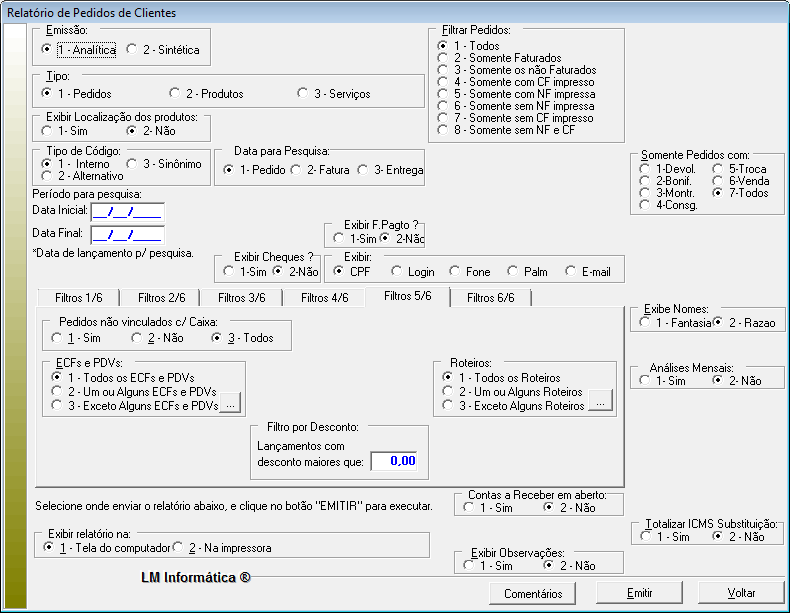
Task: Select the 2 - Sintética emission option
Action: click(133, 49)
